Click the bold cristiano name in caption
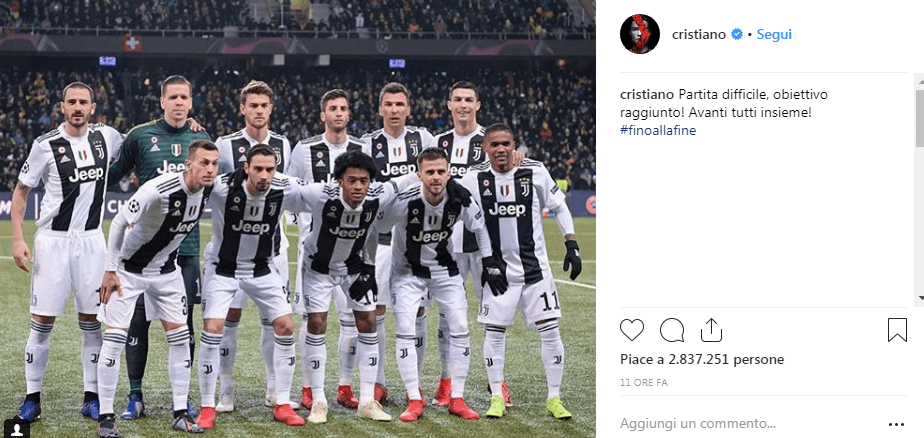924x438 pixels. coord(646,94)
